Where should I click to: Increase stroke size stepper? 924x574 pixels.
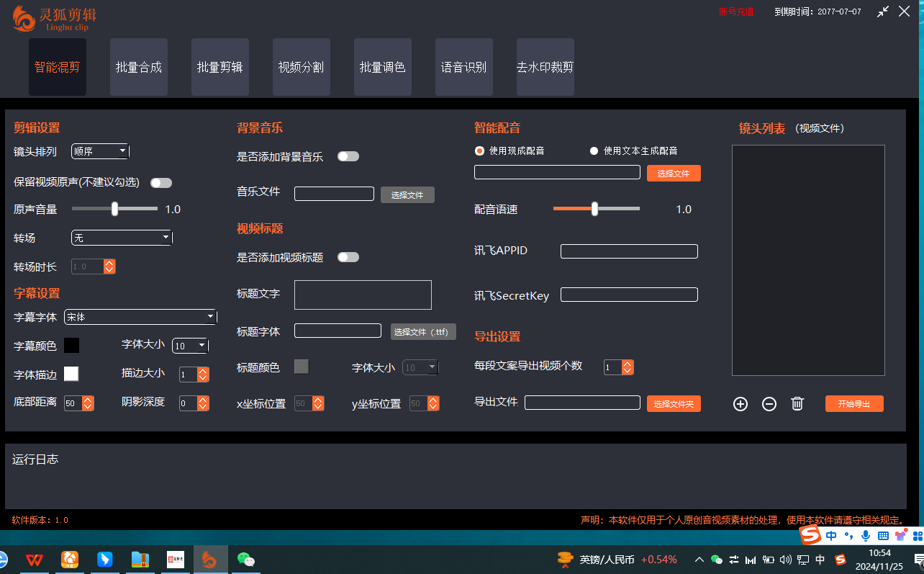pyautogui.click(x=203, y=372)
